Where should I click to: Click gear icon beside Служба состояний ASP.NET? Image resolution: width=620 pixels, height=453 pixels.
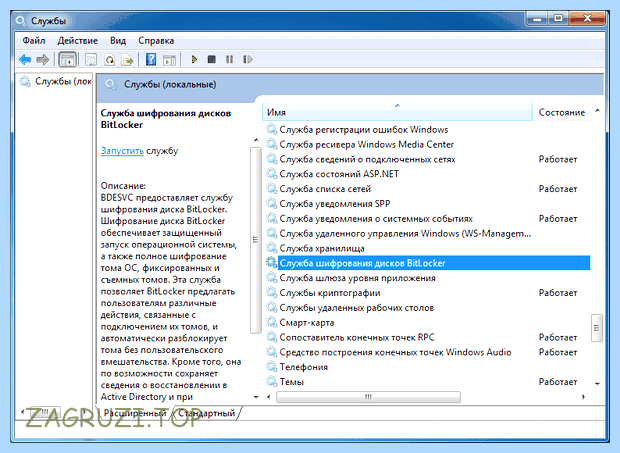(272, 174)
